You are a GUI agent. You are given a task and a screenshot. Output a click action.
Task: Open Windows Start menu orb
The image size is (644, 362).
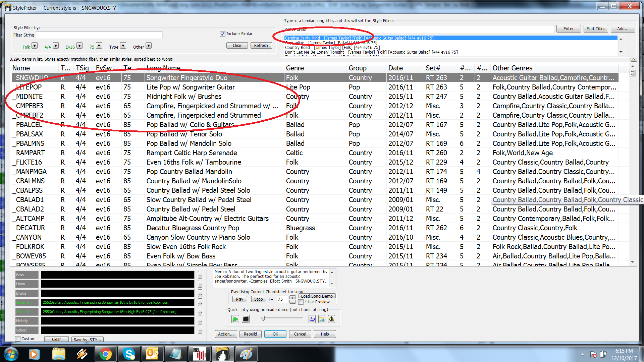pyautogui.click(x=11, y=354)
